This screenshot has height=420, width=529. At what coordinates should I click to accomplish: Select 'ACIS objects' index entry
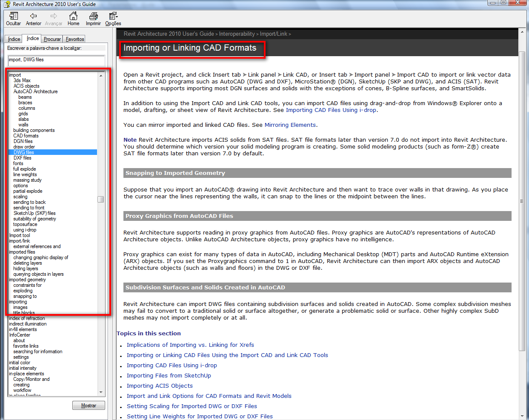pos(26,86)
